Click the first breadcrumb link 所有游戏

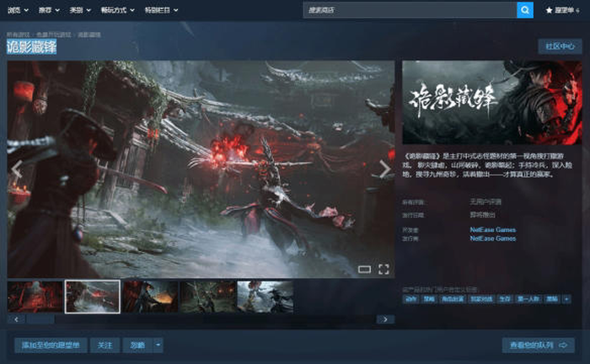click(x=18, y=35)
